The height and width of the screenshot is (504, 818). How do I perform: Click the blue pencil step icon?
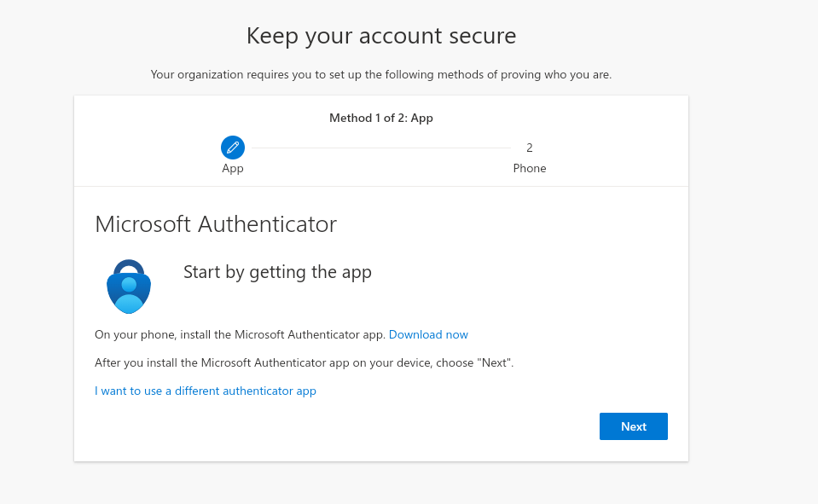233,148
